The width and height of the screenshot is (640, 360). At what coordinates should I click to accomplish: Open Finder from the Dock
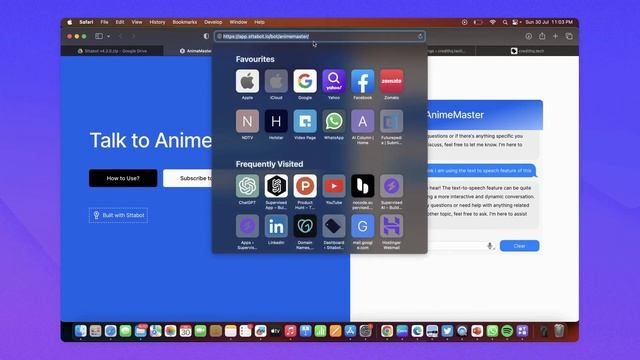pyautogui.click(x=80, y=331)
